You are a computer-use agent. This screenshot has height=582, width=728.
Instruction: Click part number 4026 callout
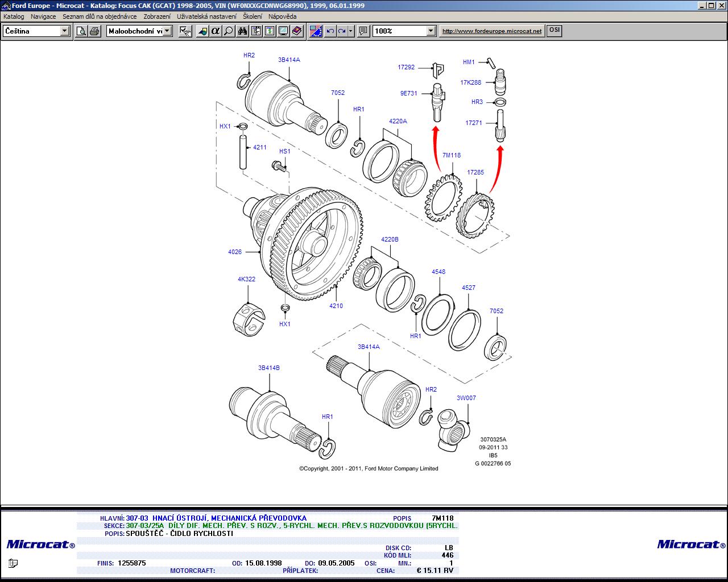(x=235, y=252)
